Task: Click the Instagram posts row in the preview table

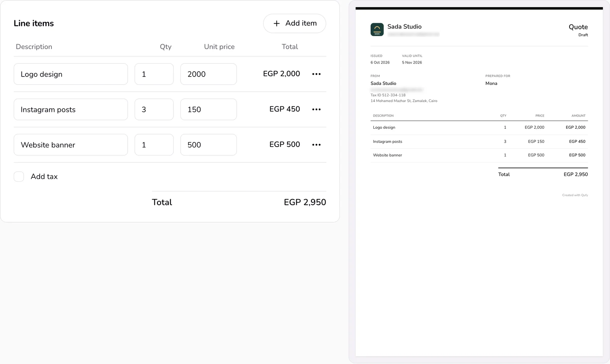Action: [x=479, y=142]
